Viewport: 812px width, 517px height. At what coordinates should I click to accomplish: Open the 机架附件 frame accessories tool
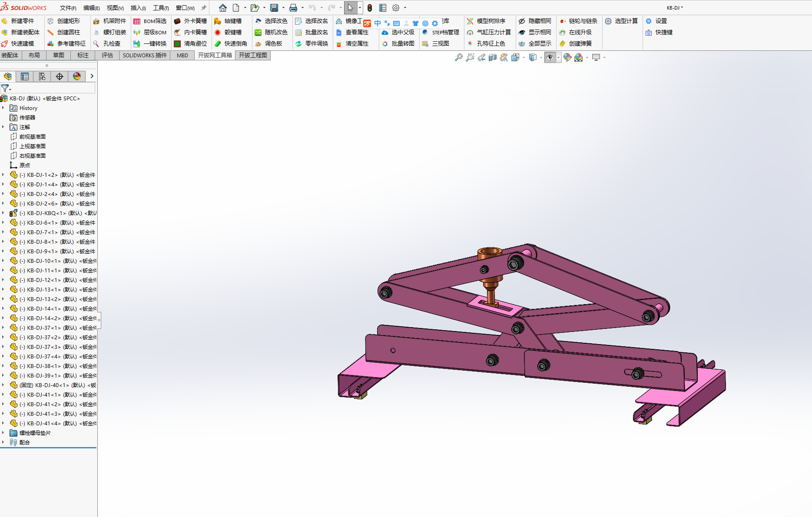110,21
